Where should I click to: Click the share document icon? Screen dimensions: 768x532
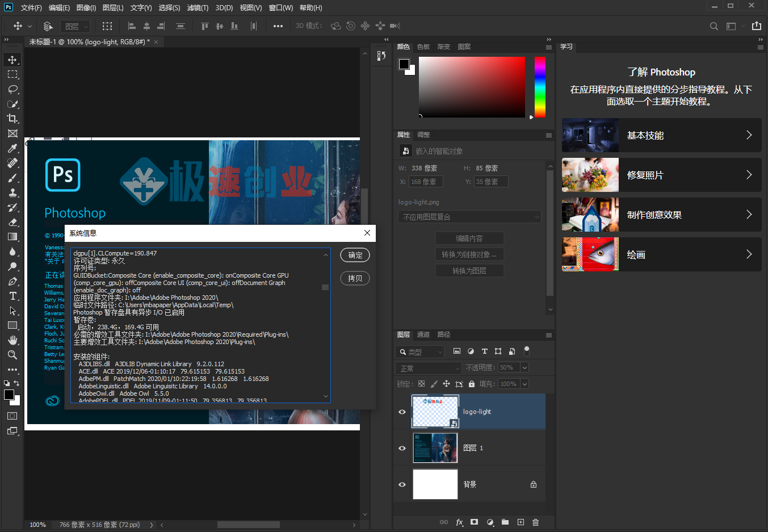pos(757,26)
